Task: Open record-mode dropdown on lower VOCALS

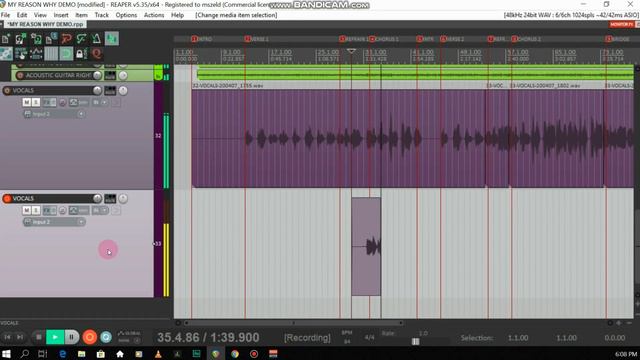Action: (100, 210)
